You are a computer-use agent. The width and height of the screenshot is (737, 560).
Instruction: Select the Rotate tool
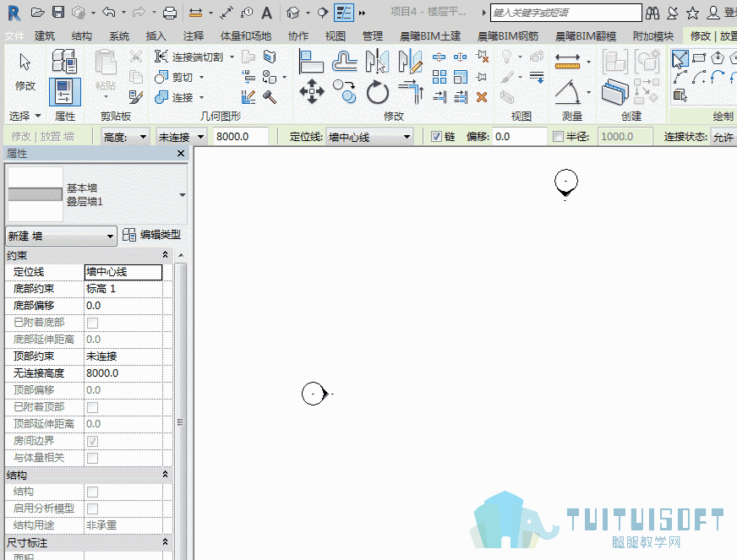pos(378,91)
